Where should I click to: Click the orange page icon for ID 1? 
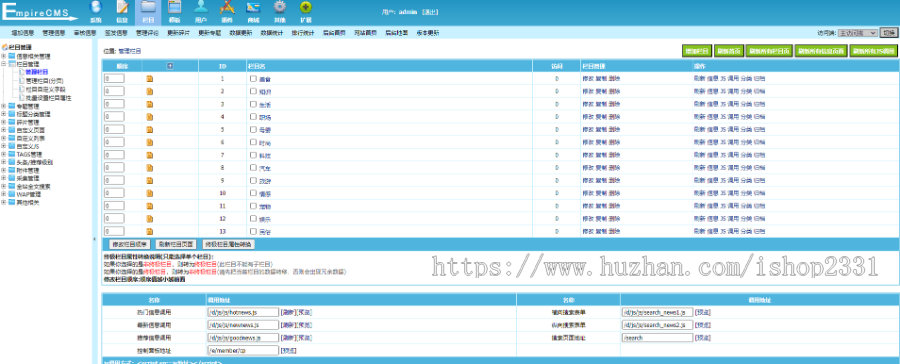[150, 79]
